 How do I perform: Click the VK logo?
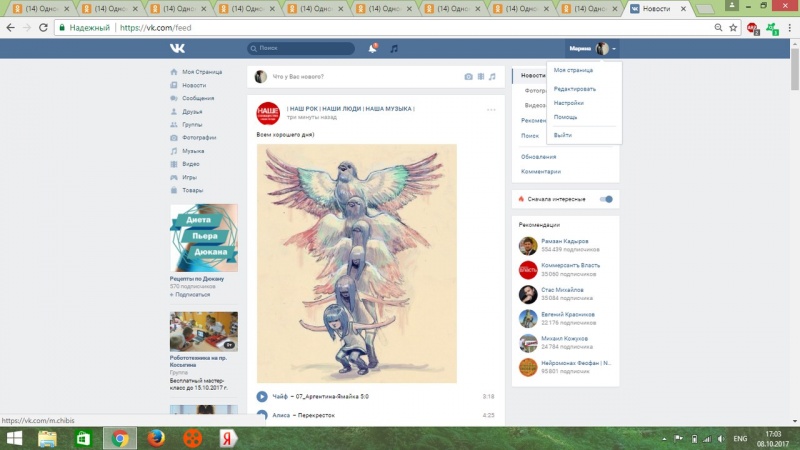178,48
